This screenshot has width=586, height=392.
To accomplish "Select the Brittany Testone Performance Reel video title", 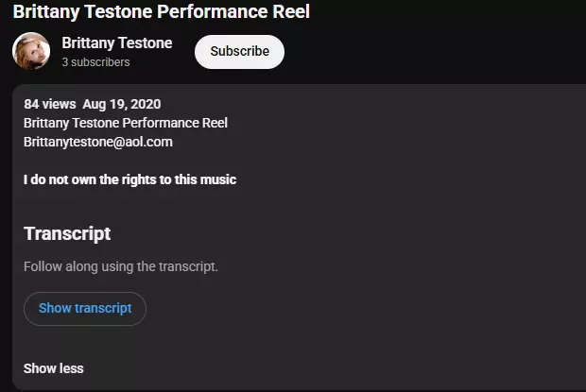I will pyautogui.click(x=162, y=11).
